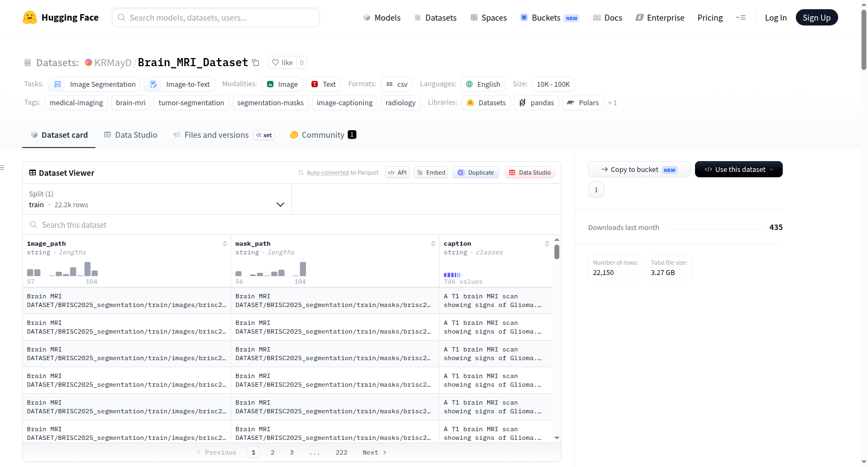Click the Hugging Face logo icon
The image size is (868, 467).
[30, 17]
